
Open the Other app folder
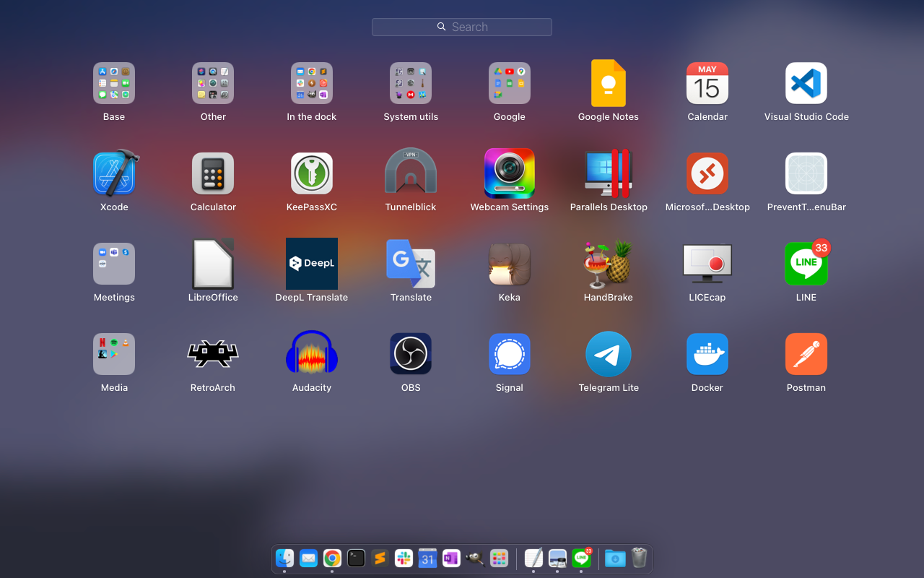pyautogui.click(x=213, y=83)
